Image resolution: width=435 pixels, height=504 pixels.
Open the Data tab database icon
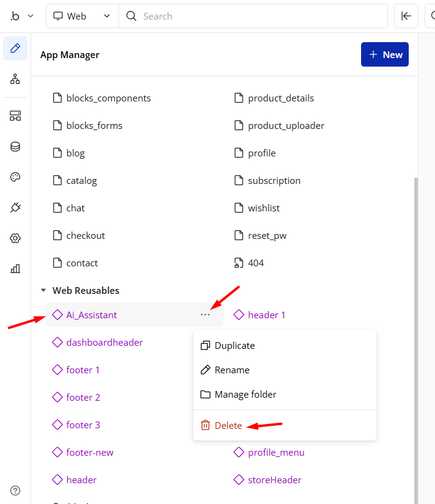15,147
